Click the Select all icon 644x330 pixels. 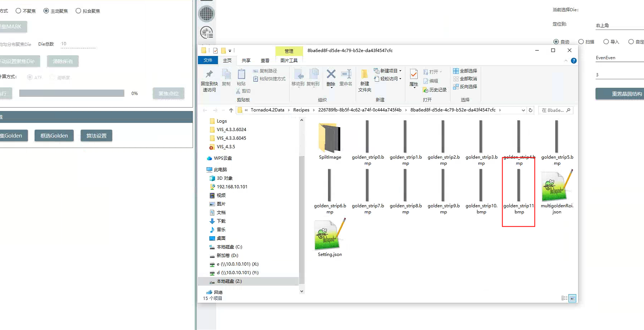pos(456,71)
